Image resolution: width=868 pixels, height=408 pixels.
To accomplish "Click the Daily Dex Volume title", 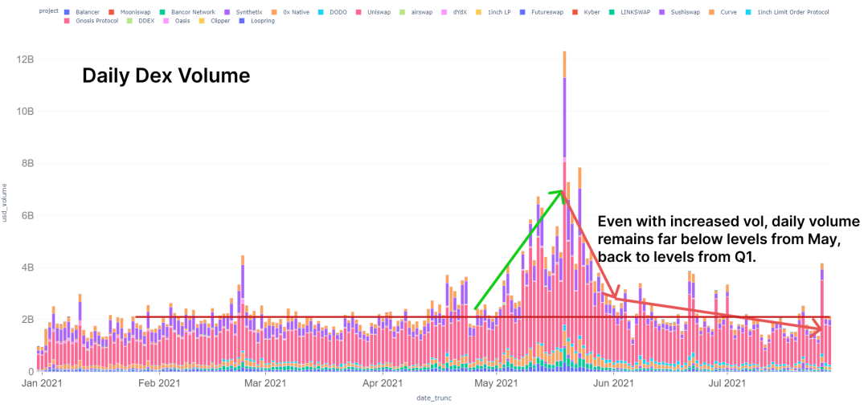I will tap(166, 75).
